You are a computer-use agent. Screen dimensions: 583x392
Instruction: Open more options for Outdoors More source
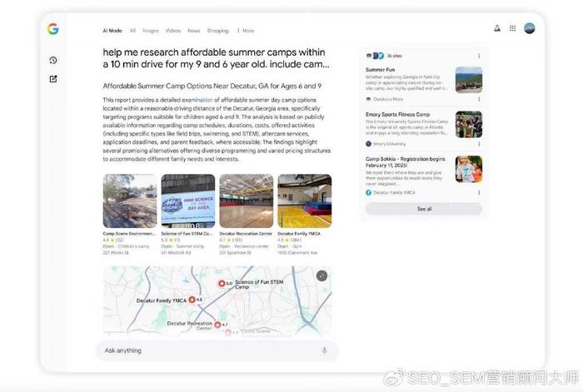tap(479, 99)
